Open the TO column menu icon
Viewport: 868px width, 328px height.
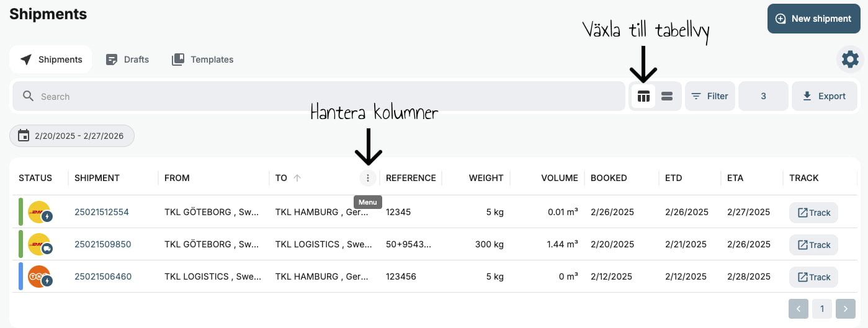tap(368, 178)
